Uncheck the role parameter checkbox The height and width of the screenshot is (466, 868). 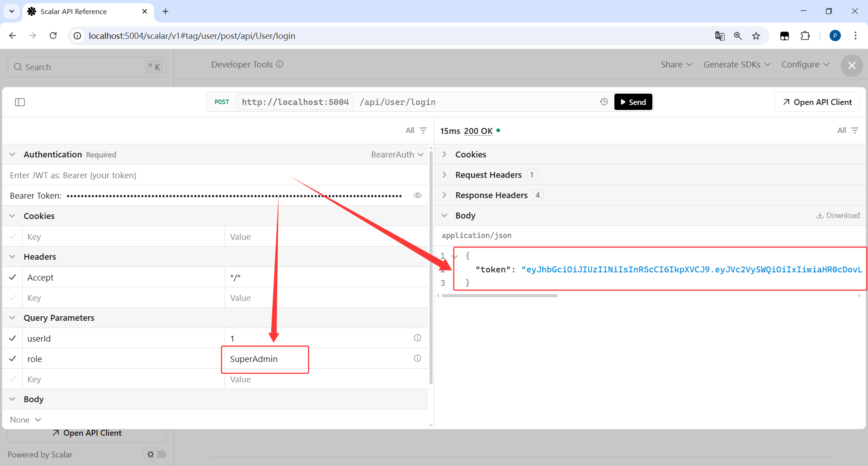coord(13,358)
